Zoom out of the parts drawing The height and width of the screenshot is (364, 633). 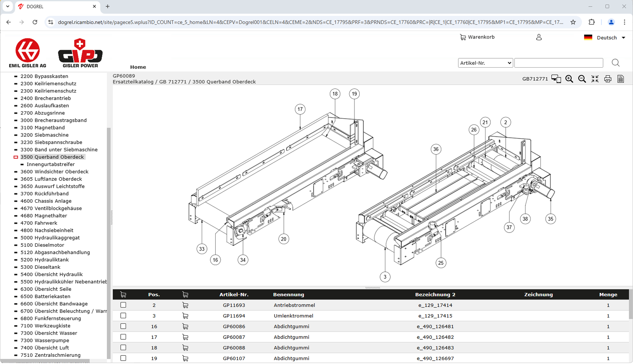582,79
